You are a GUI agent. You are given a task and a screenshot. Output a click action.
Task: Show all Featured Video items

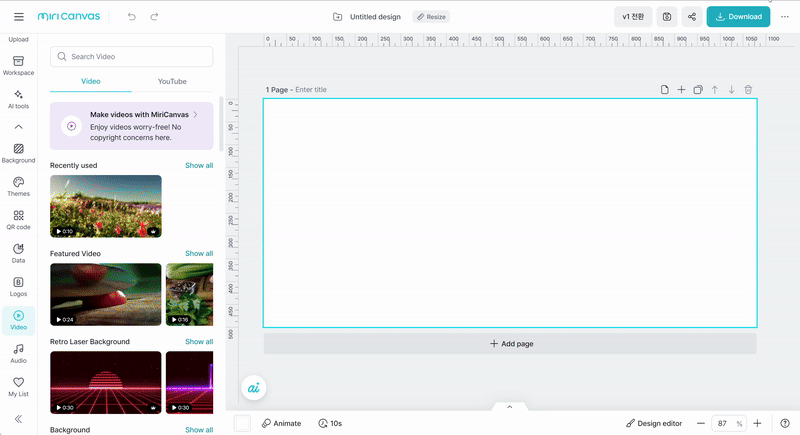point(198,254)
